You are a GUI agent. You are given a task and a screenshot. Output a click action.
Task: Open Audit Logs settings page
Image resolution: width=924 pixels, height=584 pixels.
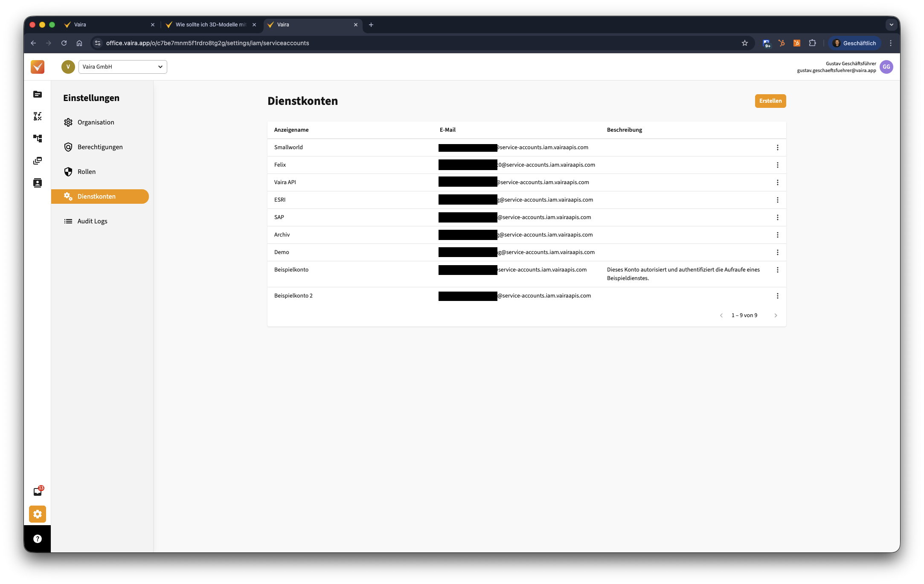pyautogui.click(x=92, y=221)
